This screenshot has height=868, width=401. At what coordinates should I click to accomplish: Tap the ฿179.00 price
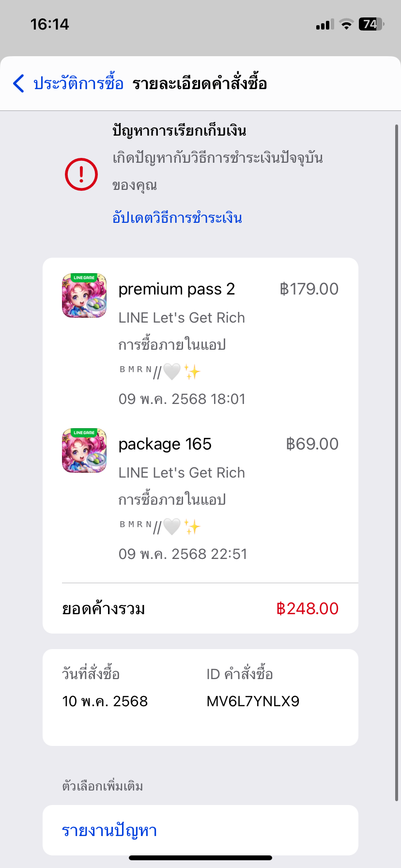click(309, 289)
